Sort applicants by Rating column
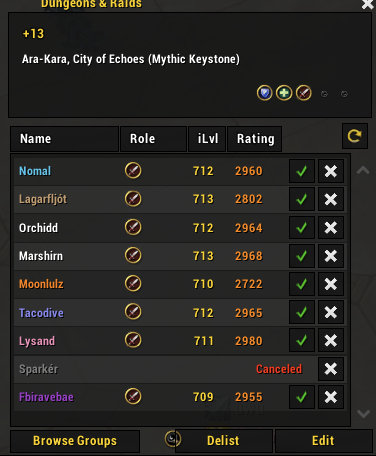376x456 pixels. point(254,139)
